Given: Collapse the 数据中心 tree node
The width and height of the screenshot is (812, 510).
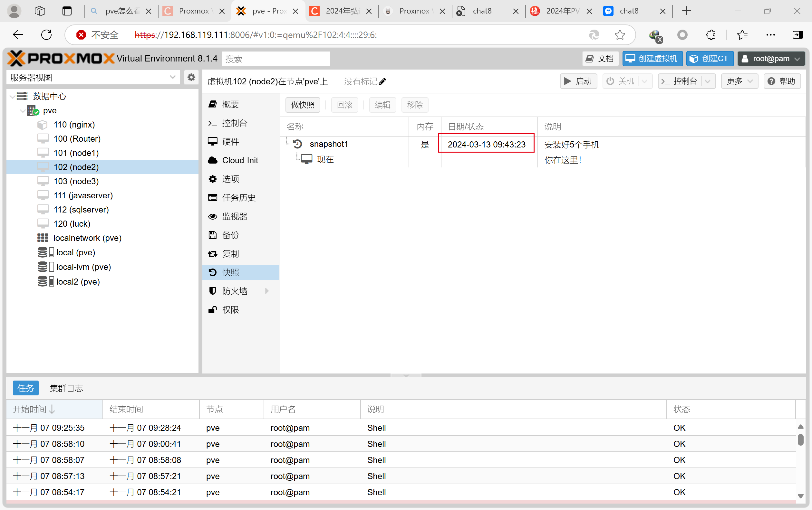Looking at the screenshot, I should (x=13, y=97).
